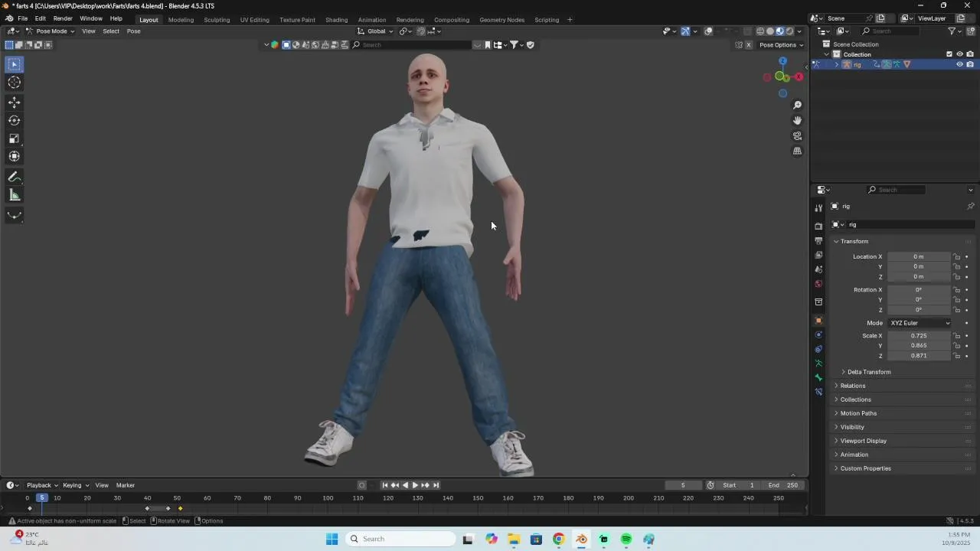Jump to the timeline end frame

pyautogui.click(x=436, y=485)
